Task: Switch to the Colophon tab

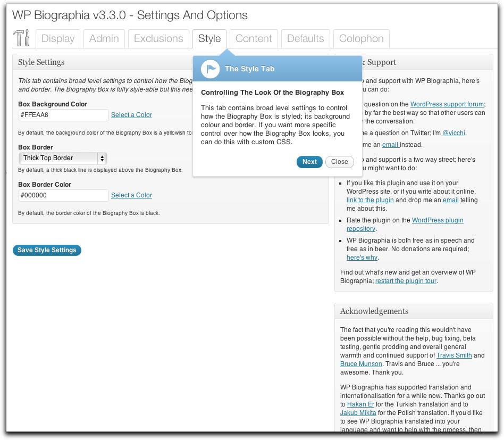Action: [x=361, y=39]
